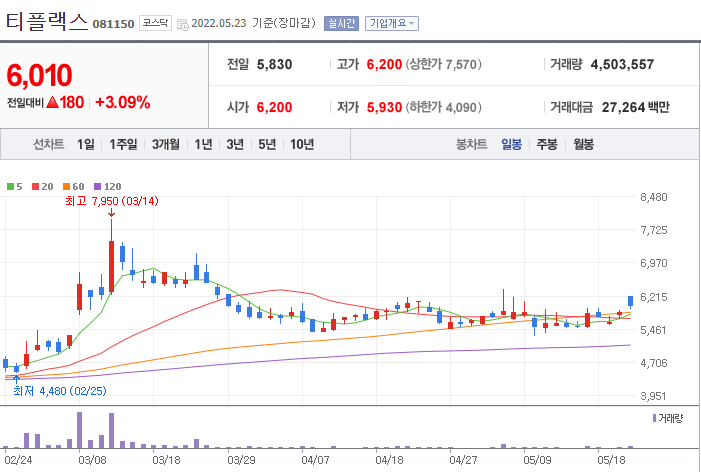
Task: Click the 코스닥 market badge
Action: coord(155,23)
